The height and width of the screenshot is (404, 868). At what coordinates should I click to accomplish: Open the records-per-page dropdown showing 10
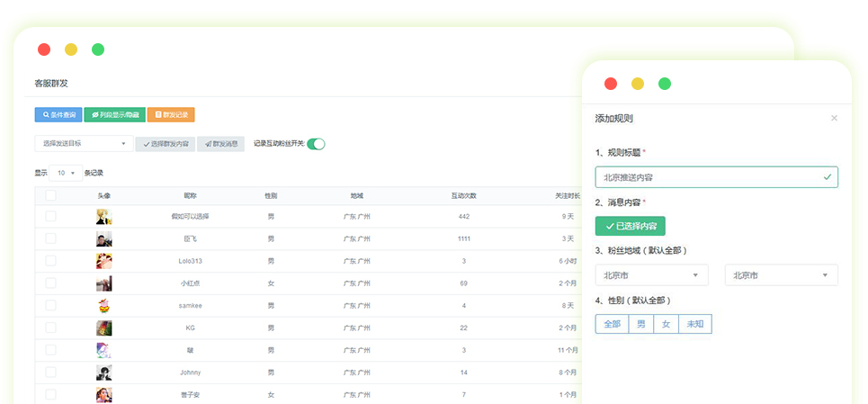pos(67,173)
